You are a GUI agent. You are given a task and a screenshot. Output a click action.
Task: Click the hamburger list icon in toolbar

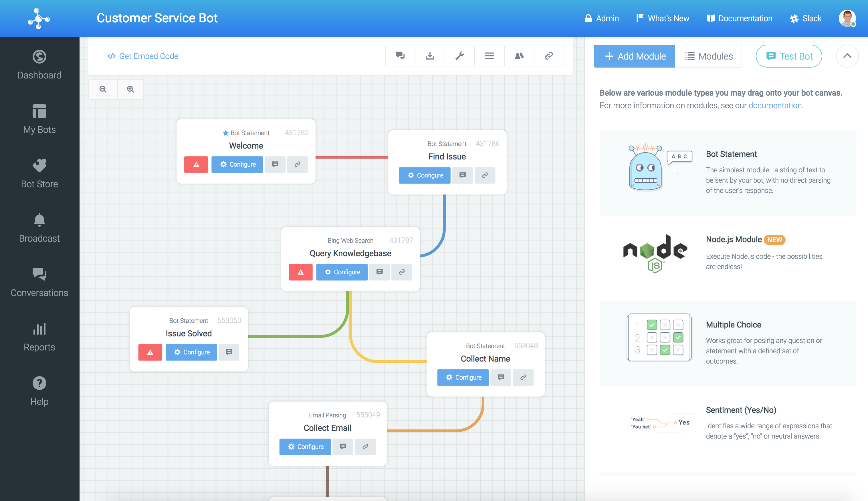(x=490, y=56)
